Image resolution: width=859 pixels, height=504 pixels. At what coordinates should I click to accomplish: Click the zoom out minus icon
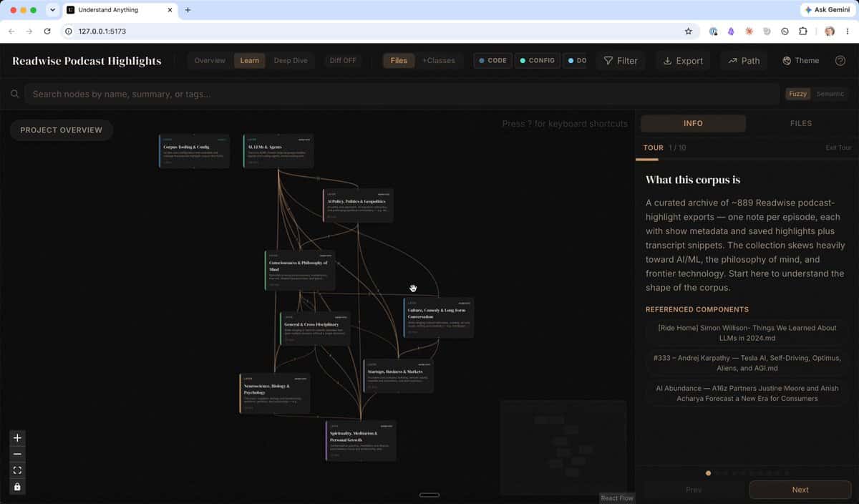pyautogui.click(x=17, y=454)
